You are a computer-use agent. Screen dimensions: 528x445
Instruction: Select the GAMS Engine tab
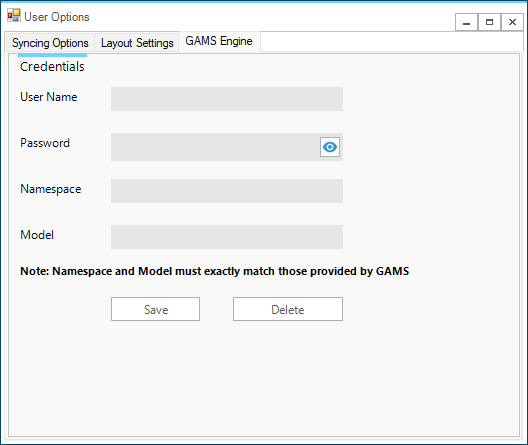pyautogui.click(x=219, y=41)
